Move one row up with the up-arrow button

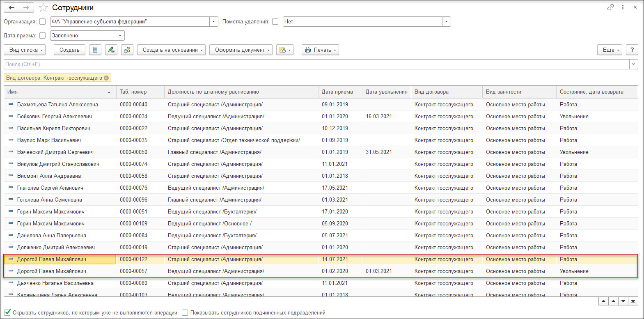(x=613, y=301)
